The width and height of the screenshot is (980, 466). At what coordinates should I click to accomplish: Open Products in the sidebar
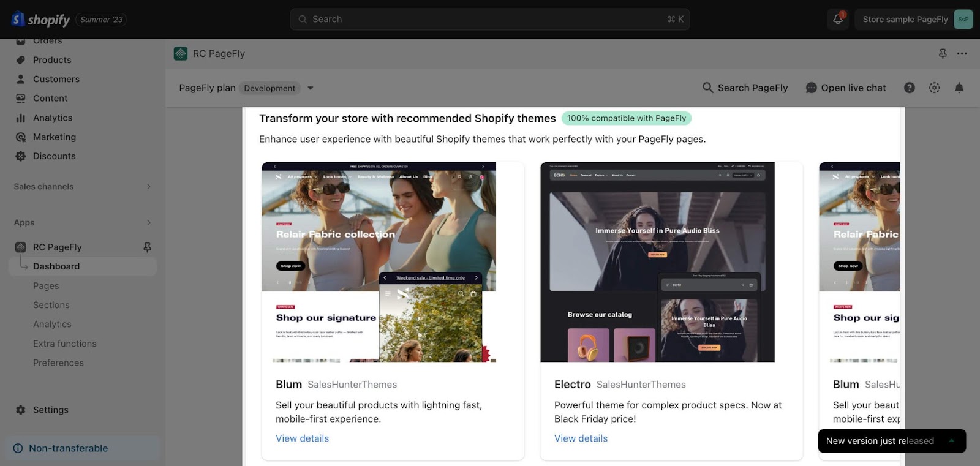pyautogui.click(x=52, y=60)
